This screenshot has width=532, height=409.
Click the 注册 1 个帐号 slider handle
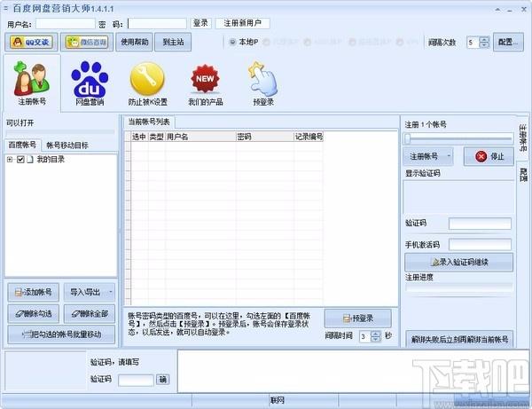coord(408,138)
